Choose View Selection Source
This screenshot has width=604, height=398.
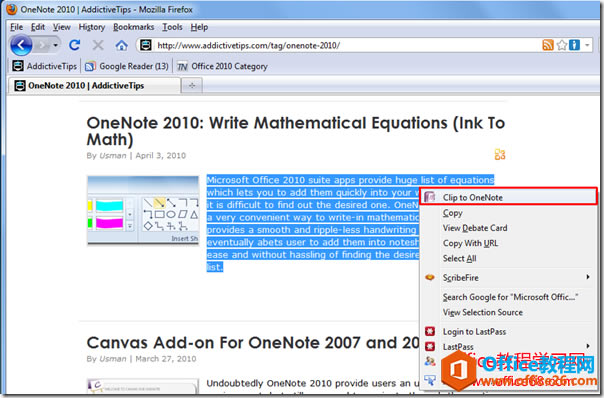[x=508, y=312]
